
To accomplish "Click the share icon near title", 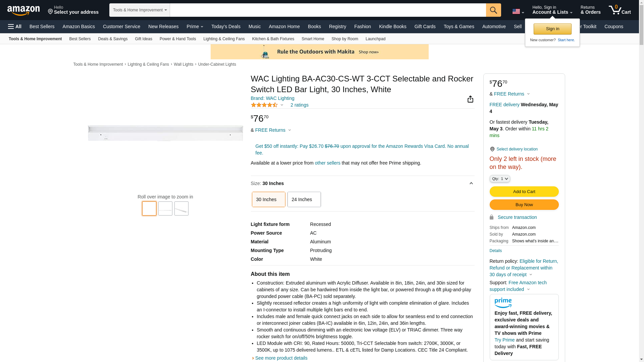I will click(470, 99).
